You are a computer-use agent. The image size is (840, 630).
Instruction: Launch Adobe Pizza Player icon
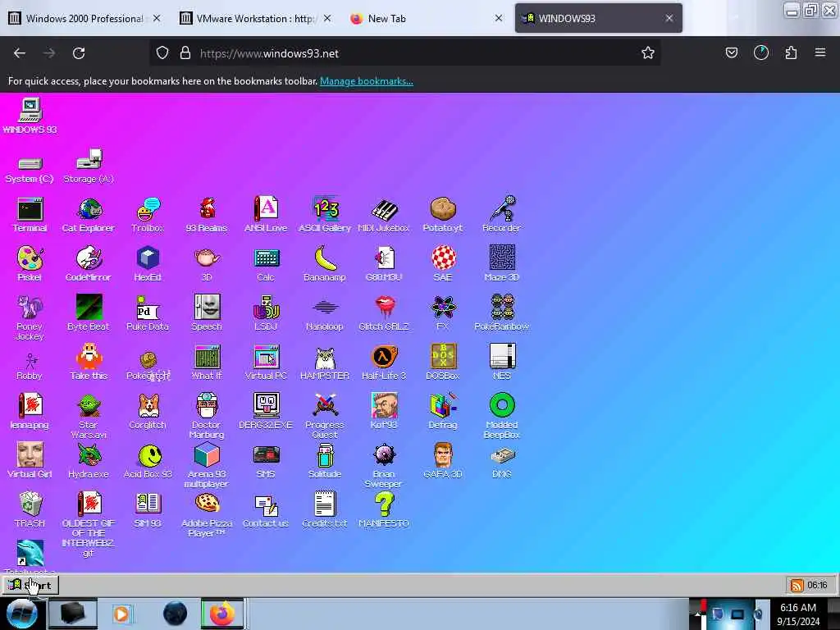[x=207, y=515]
